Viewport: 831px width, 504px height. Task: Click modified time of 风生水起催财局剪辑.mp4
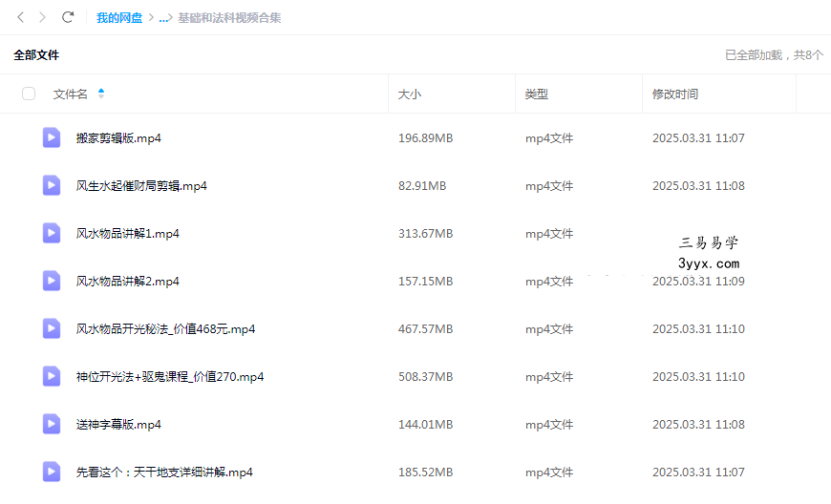(x=698, y=186)
